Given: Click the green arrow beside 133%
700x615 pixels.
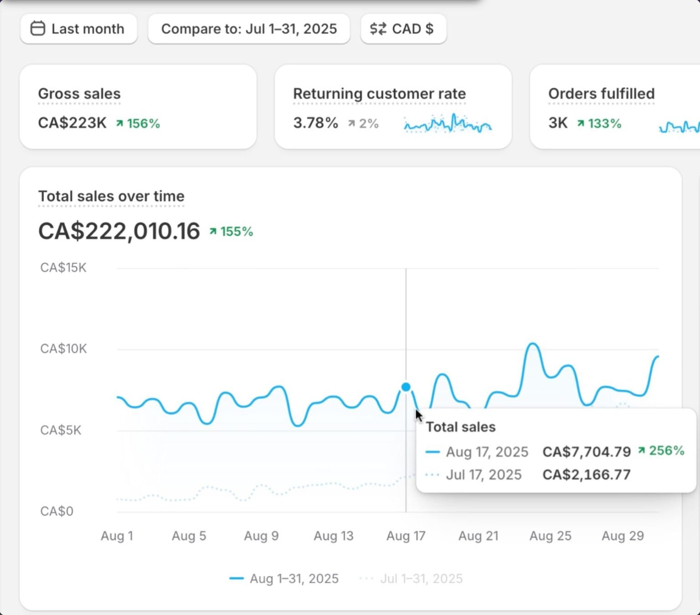Looking at the screenshot, I should click(581, 123).
